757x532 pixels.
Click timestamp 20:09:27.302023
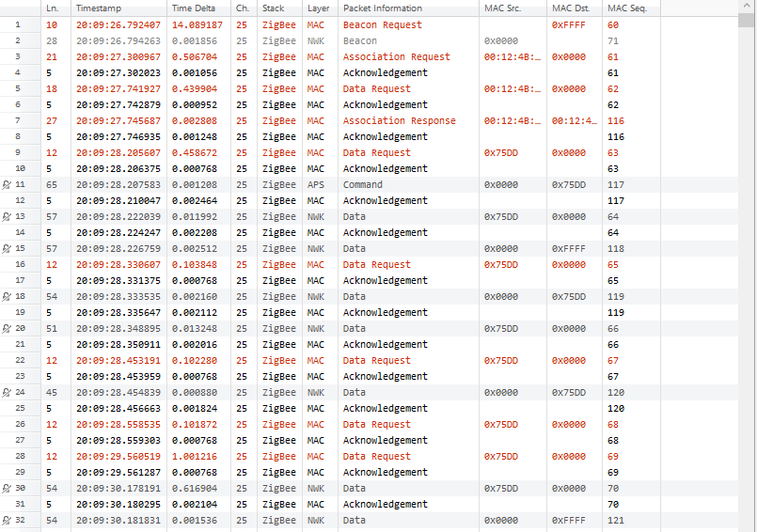coord(118,73)
